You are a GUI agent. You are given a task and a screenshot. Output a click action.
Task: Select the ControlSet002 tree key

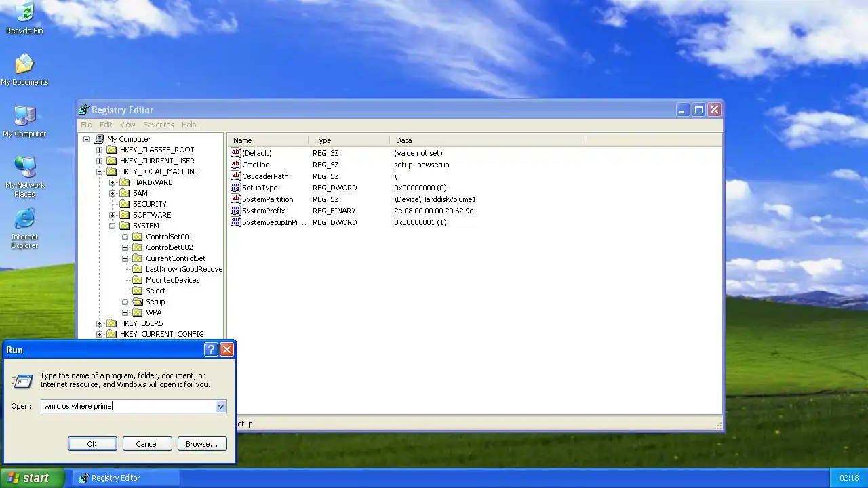(x=169, y=247)
